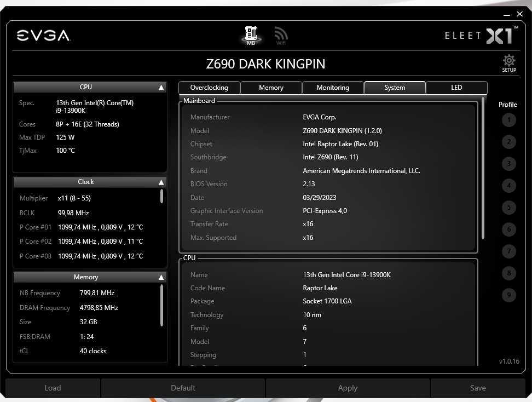Click the MB connection icon at the top
532x402 pixels.
click(251, 33)
